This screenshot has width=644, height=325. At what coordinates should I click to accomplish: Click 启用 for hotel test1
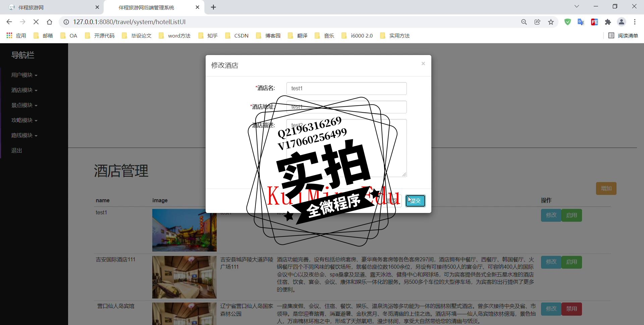(x=572, y=215)
